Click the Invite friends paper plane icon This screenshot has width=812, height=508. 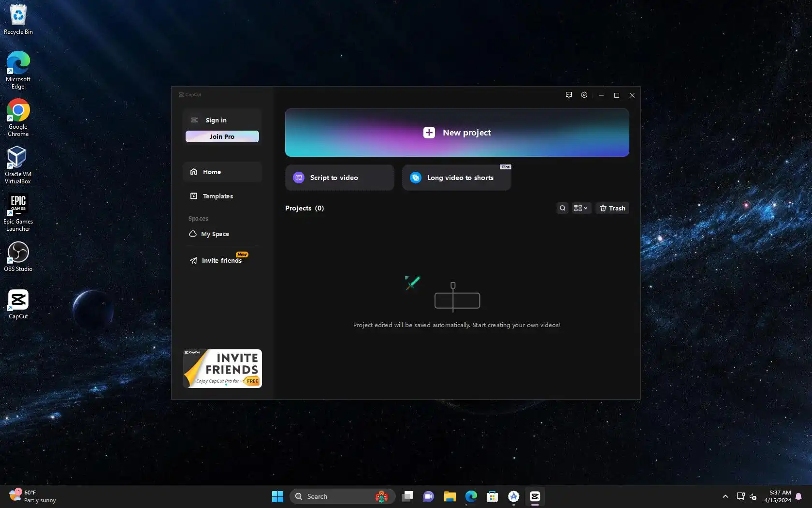pos(193,261)
